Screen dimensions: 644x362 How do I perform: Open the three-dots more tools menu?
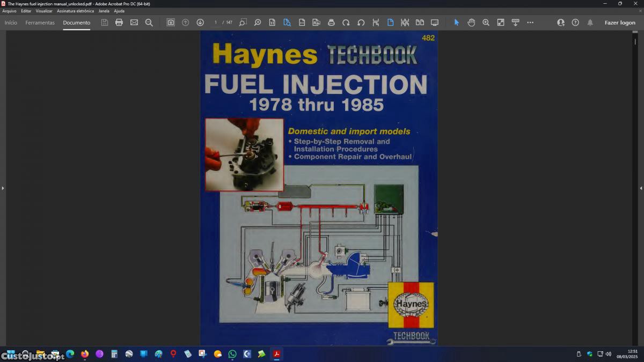[x=530, y=23]
